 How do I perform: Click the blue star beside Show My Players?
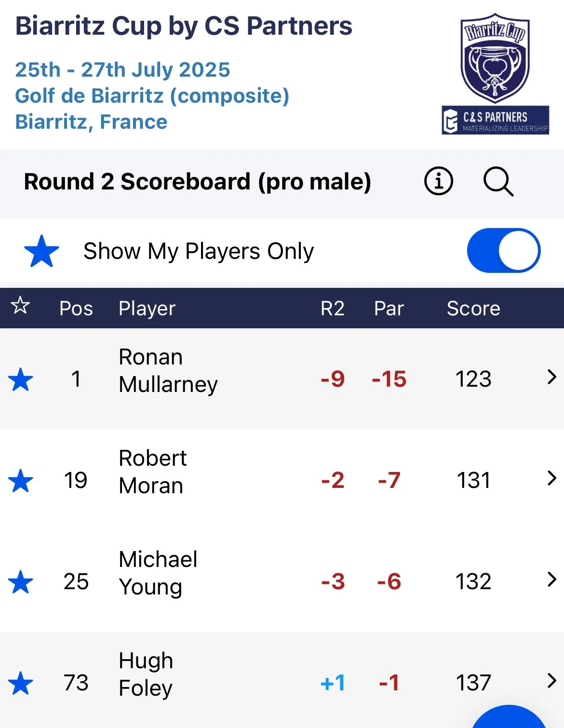(41, 251)
